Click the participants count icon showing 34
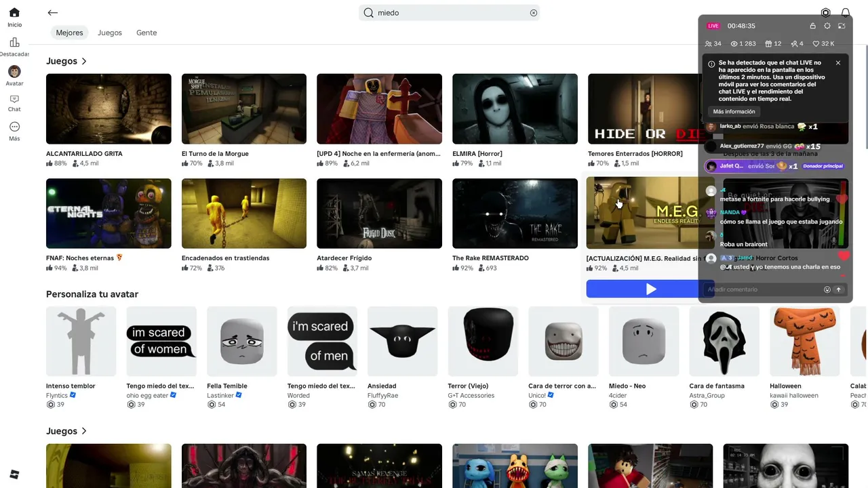Image resolution: width=868 pixels, height=488 pixels. click(x=709, y=43)
